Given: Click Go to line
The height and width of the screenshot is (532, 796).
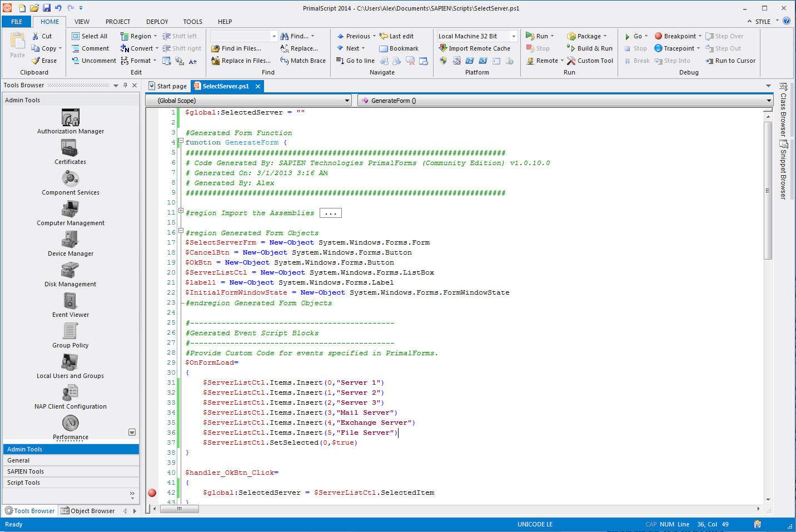Looking at the screenshot, I should [x=355, y=61].
